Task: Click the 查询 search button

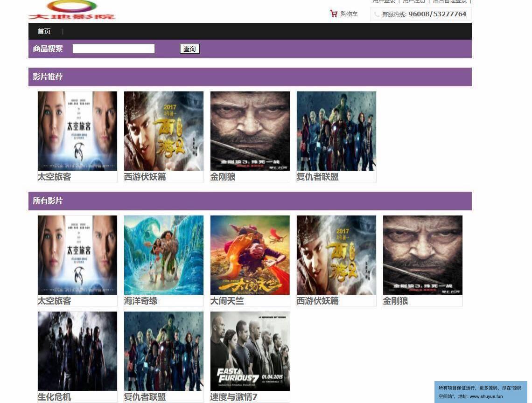Action: point(189,49)
